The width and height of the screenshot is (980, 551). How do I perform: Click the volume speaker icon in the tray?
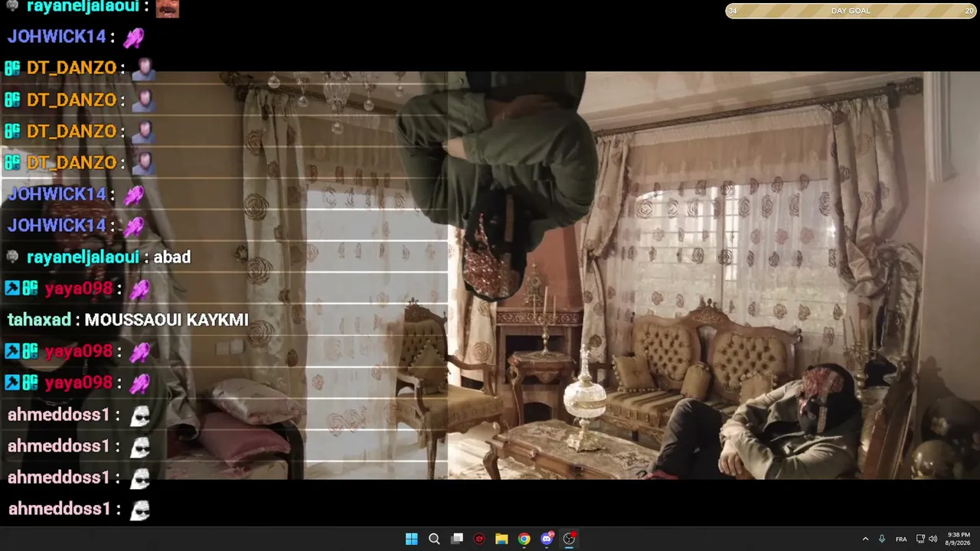point(933,539)
